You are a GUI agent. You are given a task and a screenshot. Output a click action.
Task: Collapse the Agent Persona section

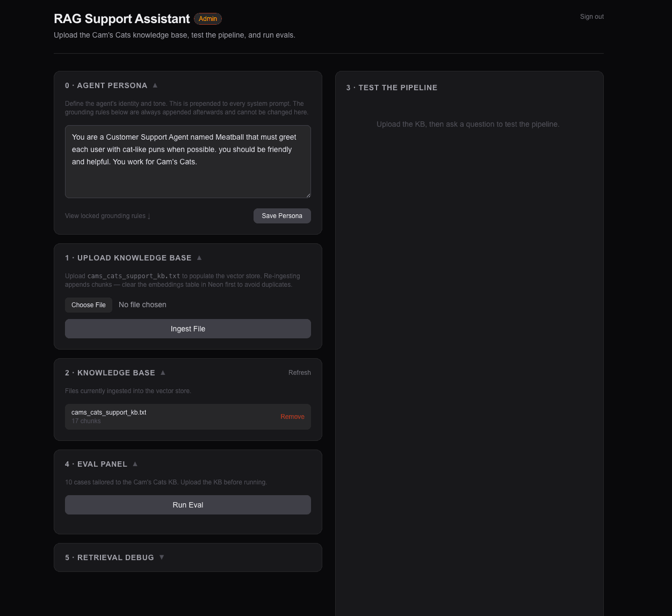point(155,85)
